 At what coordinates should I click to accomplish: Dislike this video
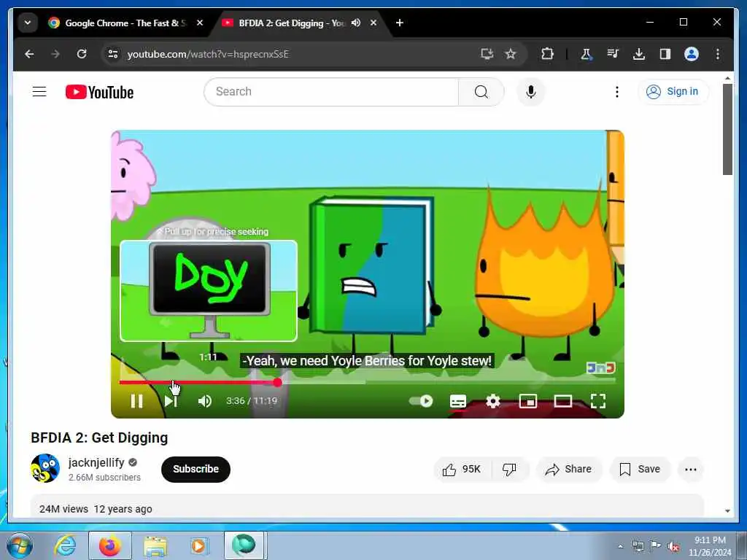point(509,470)
